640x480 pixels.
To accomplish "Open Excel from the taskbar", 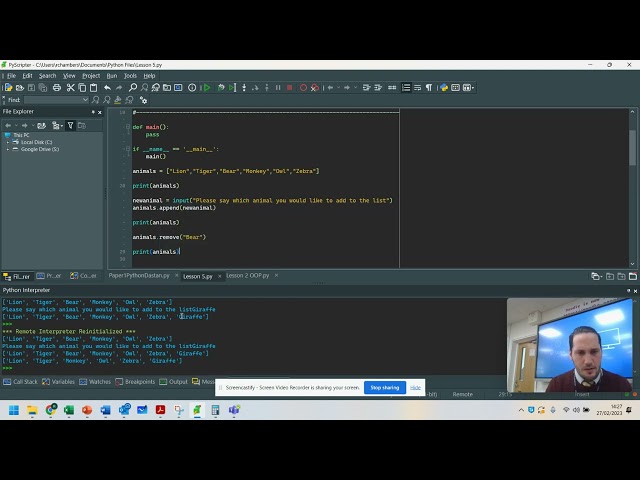I will [69, 410].
